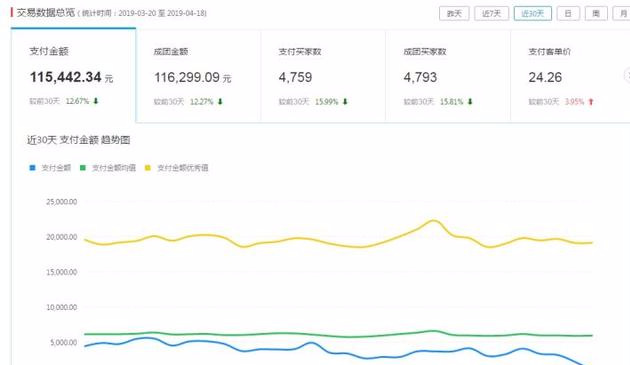This screenshot has width=630, height=365.
Task: Toggle green 支付金额均值 legend swatch
Action: coord(83,168)
